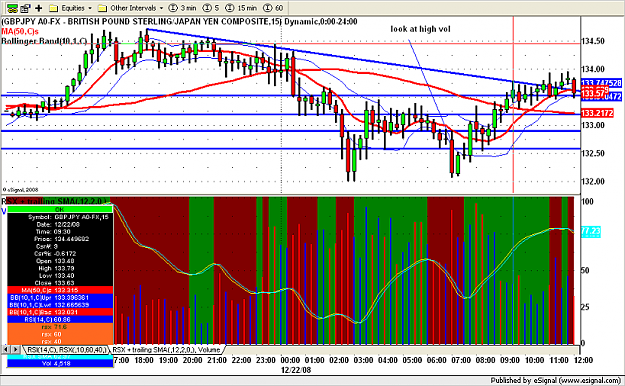Viewport: 625px width, 386px height.
Task: Click the Bollinger Band(10,1,C) study label
Action: click(44, 41)
